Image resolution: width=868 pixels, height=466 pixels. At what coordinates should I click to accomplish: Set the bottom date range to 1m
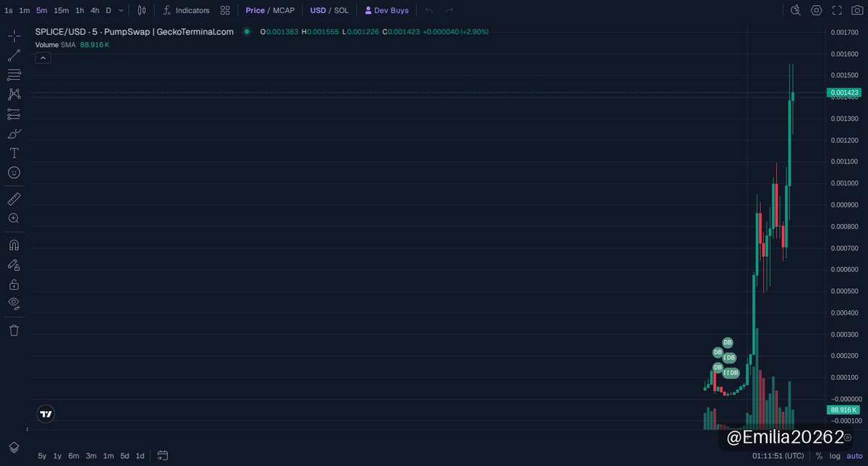109,456
